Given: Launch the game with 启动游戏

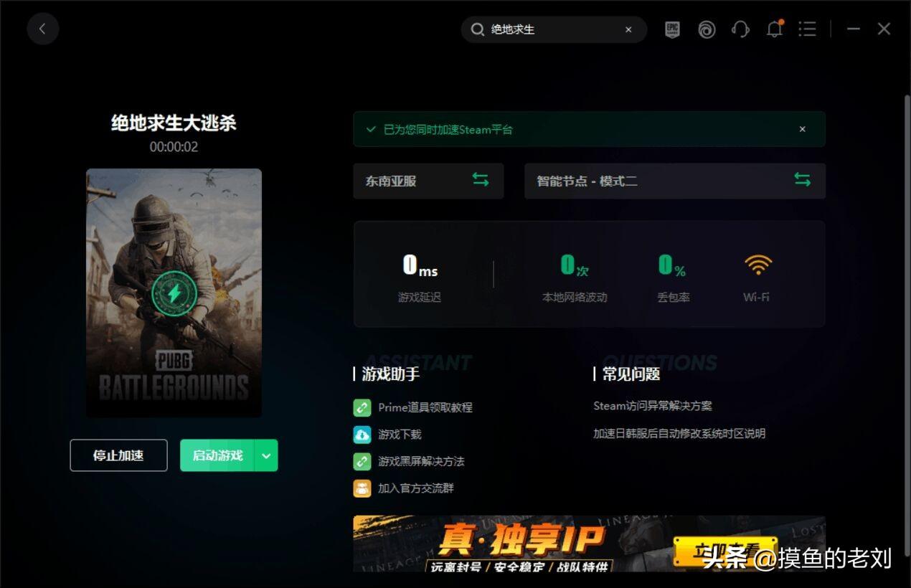Looking at the screenshot, I should coord(217,455).
